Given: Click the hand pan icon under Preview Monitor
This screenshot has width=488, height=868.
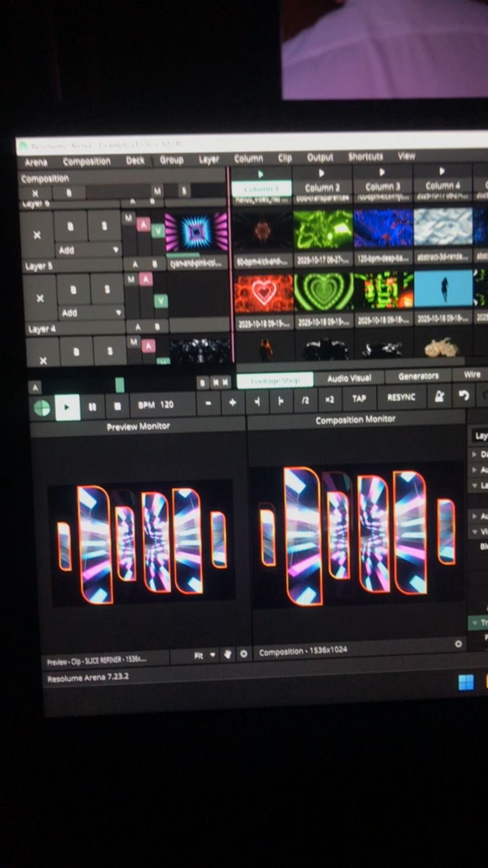Looking at the screenshot, I should click(x=228, y=655).
